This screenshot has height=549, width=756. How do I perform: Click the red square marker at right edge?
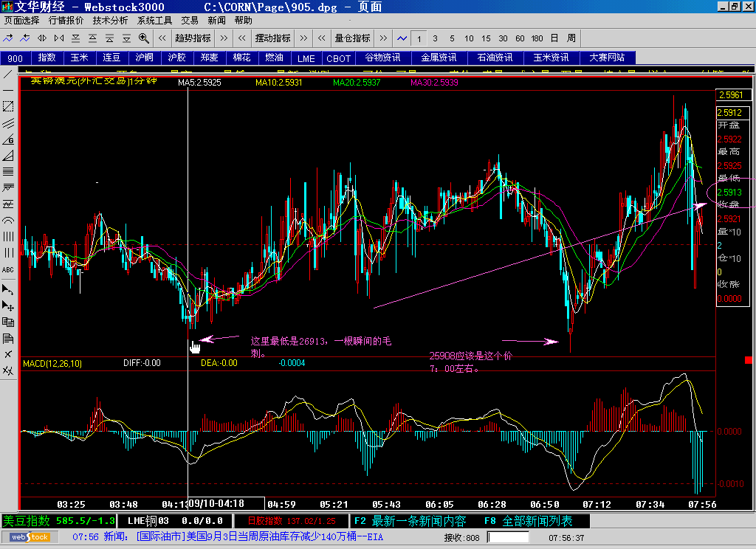[749, 360]
